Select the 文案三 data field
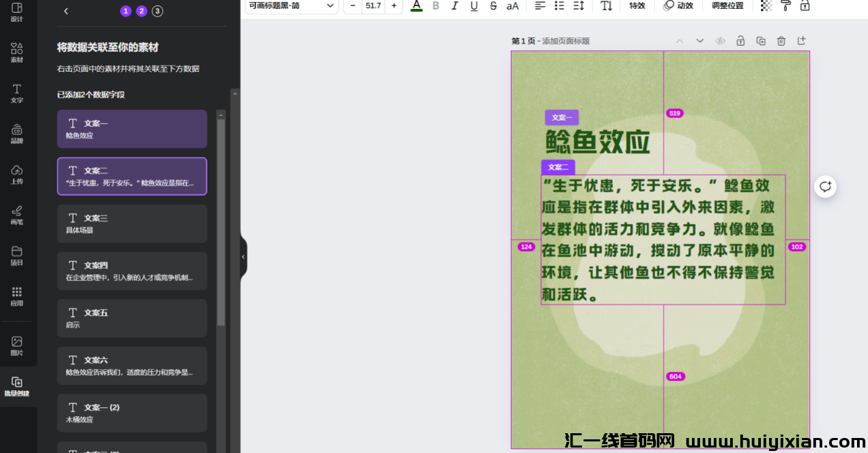Image resolution: width=868 pixels, height=453 pixels. 132,223
